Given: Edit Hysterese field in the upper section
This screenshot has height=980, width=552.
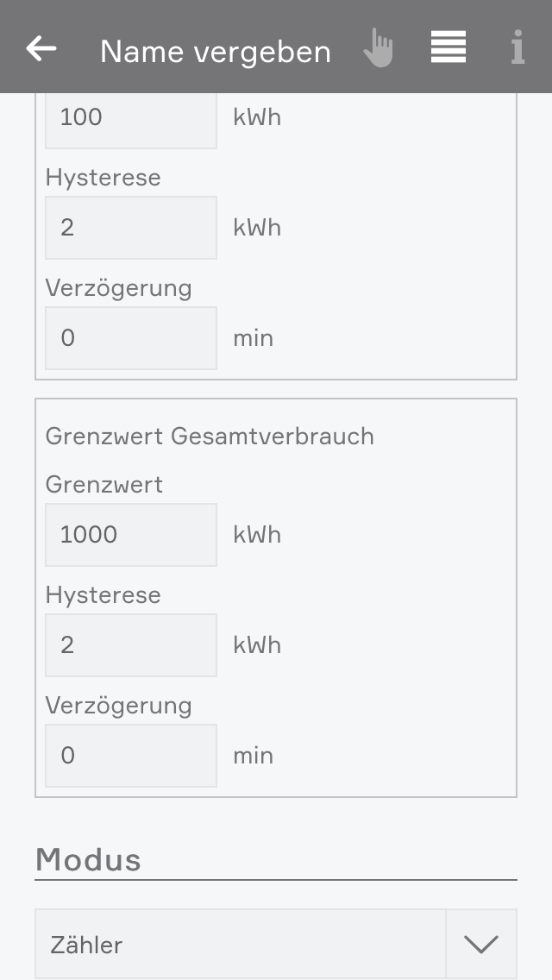Looking at the screenshot, I should click(x=130, y=228).
